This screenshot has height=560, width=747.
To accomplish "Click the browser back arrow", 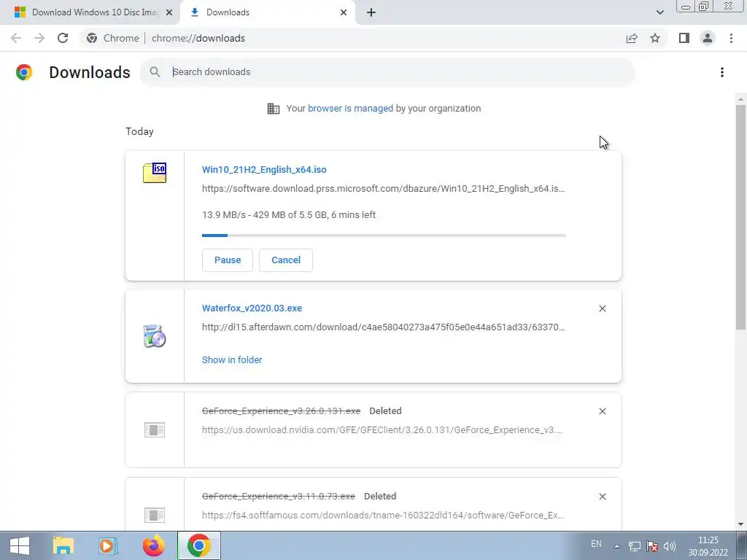I will pos(16,38).
